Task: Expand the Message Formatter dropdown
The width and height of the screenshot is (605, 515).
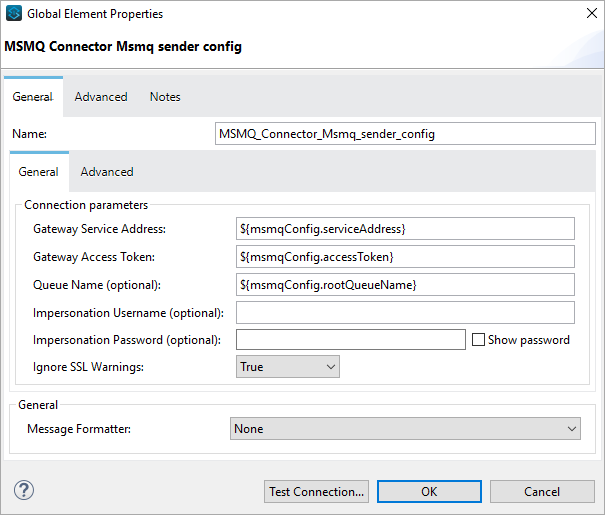Action: point(405,428)
